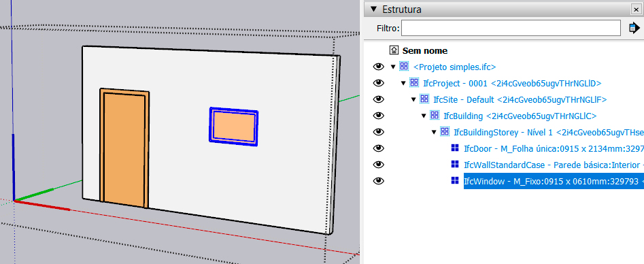Close the Estrutura panel
The image size is (644, 264).
coord(635,9)
